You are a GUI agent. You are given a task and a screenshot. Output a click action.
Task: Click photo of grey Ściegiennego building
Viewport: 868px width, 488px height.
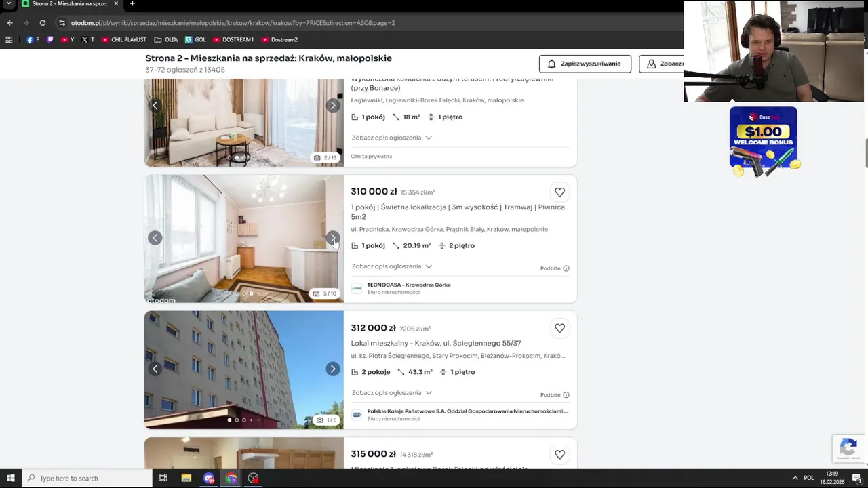(x=244, y=370)
